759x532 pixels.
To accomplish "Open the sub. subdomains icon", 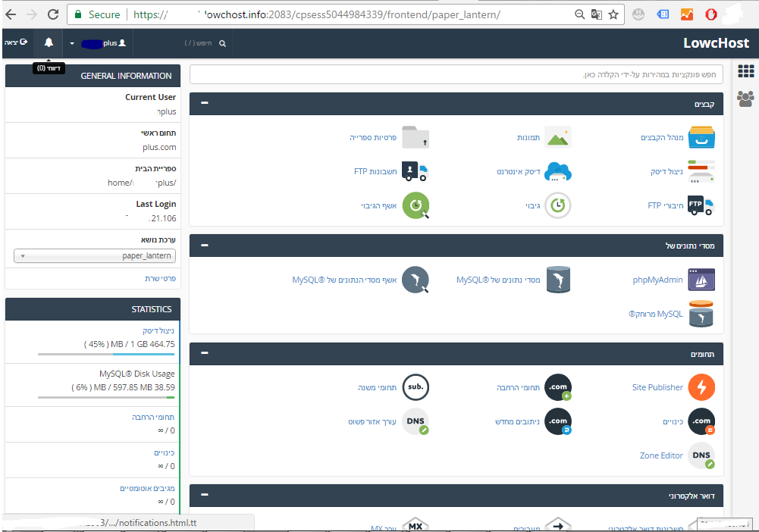I will coord(415,387).
